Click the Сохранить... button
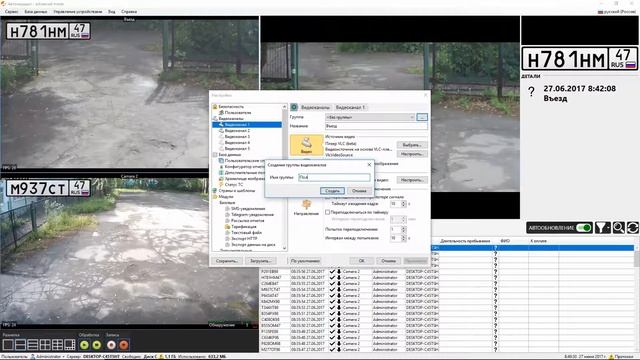640x360 pixels. [x=227, y=261]
